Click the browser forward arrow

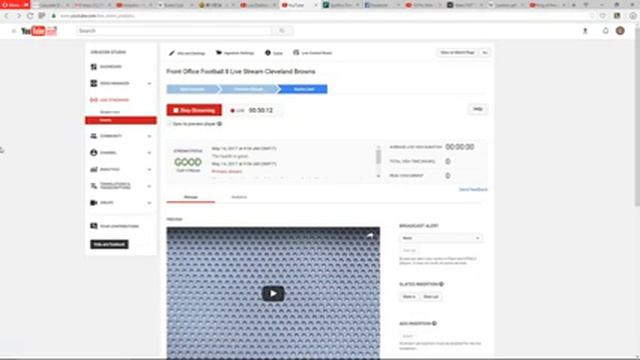pos(18,16)
